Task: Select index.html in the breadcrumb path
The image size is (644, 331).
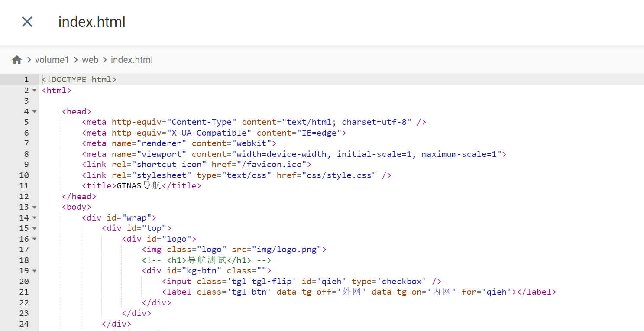Action: point(132,60)
